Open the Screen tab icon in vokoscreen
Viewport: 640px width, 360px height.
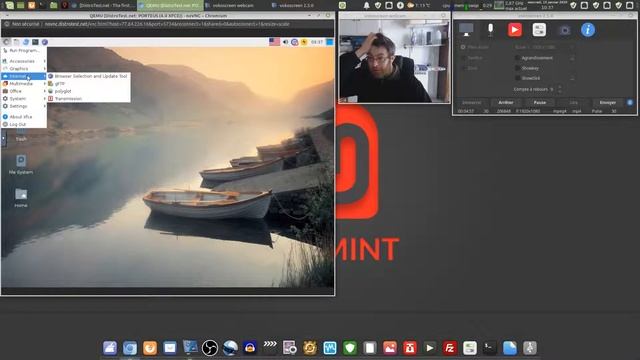(x=466, y=29)
